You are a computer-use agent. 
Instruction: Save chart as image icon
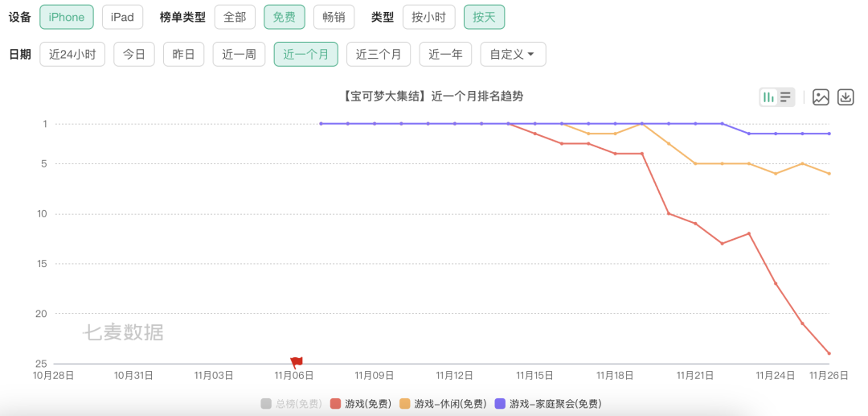821,97
